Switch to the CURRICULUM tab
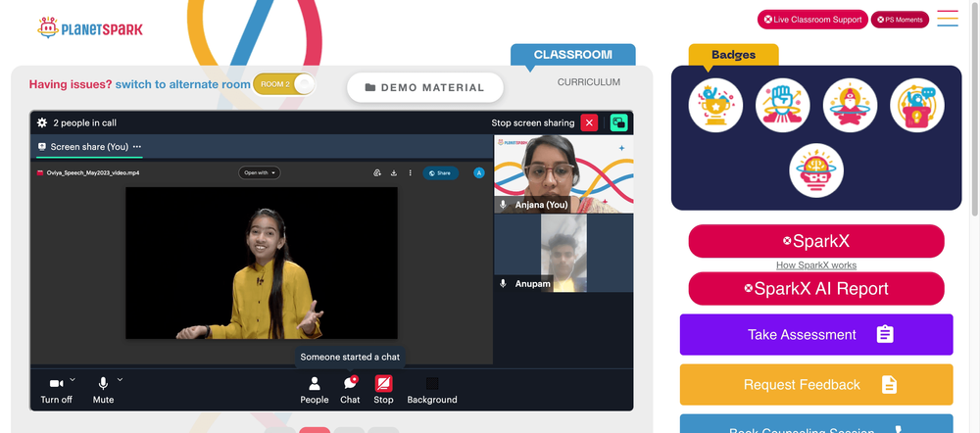Screen dimensions: 980x433 pos(589,82)
